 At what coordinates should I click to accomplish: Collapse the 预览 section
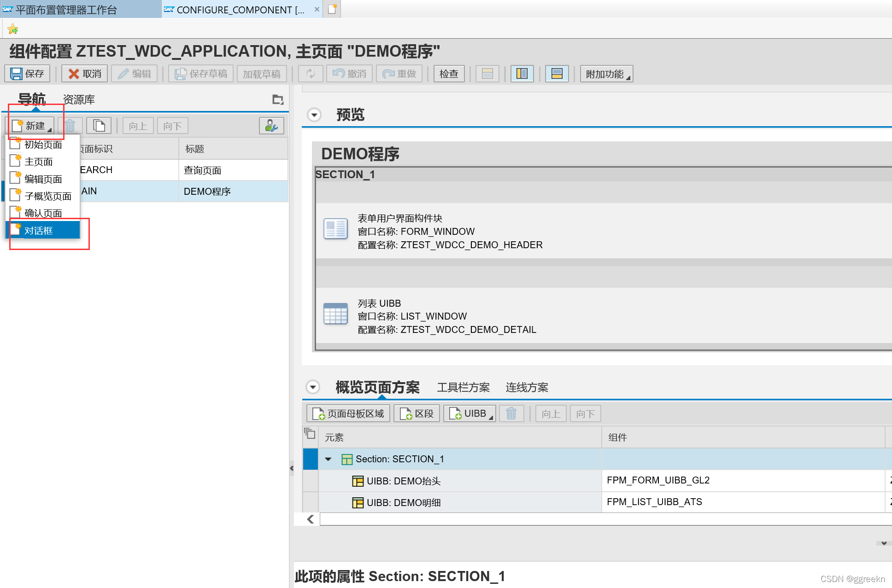(x=314, y=115)
